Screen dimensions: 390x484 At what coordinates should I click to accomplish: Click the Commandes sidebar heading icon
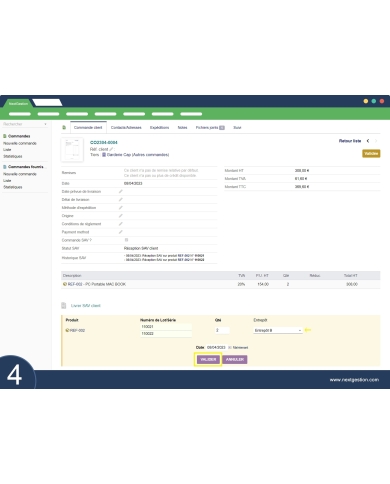tap(5, 136)
